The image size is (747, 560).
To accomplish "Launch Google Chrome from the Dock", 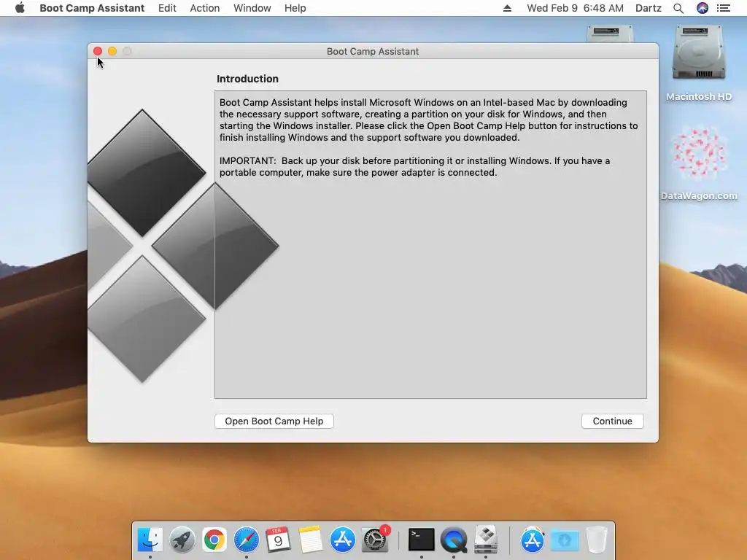I will 214,540.
